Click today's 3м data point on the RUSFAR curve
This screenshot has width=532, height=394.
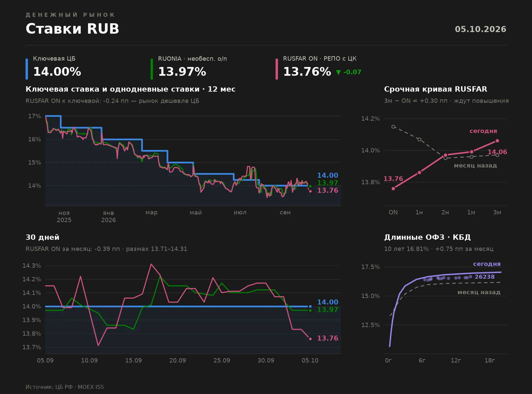click(x=497, y=141)
